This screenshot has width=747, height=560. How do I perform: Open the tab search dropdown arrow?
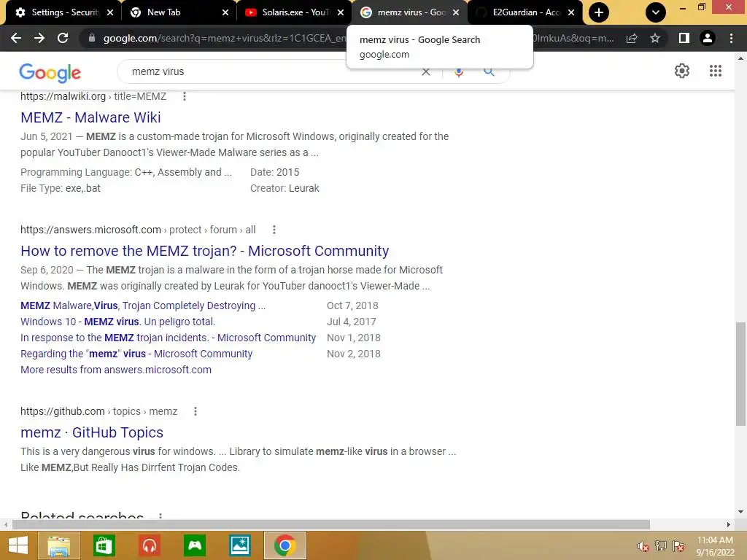pos(656,12)
